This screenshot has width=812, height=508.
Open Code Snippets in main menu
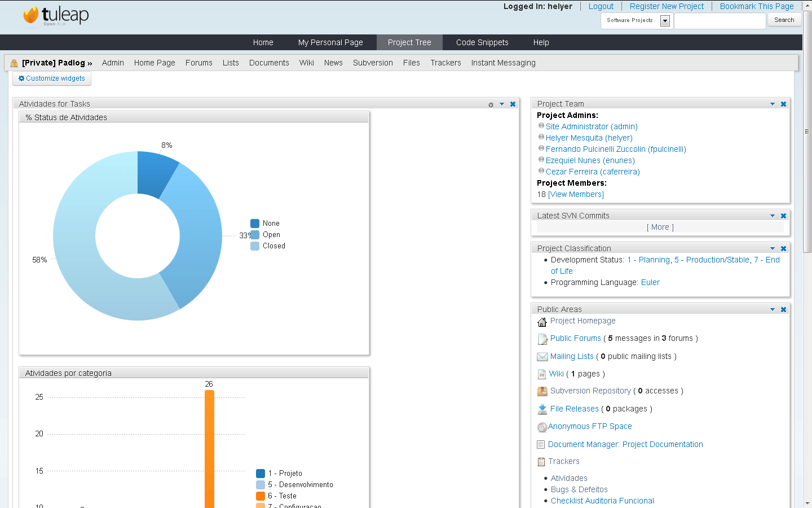pos(482,42)
